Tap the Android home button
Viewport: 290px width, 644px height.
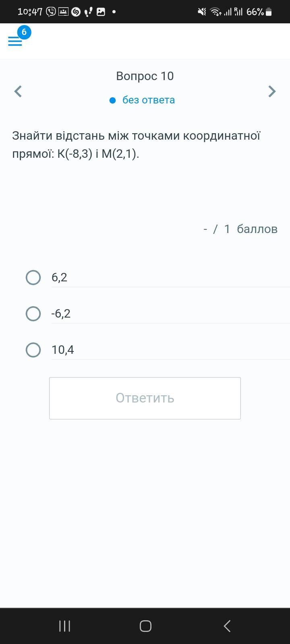145,626
